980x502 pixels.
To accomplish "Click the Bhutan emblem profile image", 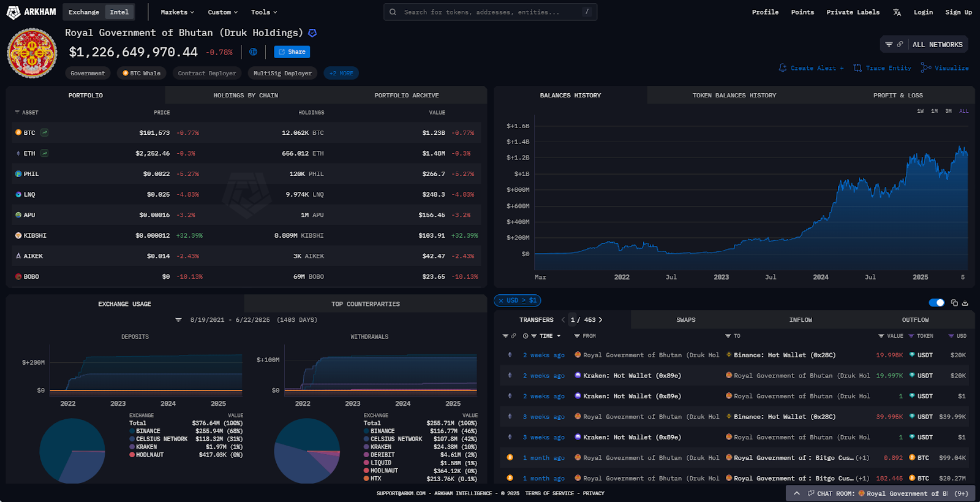I will [32, 53].
